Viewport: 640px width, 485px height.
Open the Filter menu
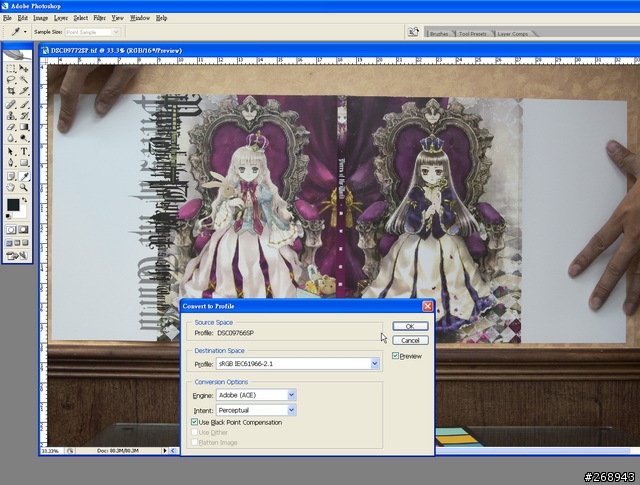tap(100, 18)
